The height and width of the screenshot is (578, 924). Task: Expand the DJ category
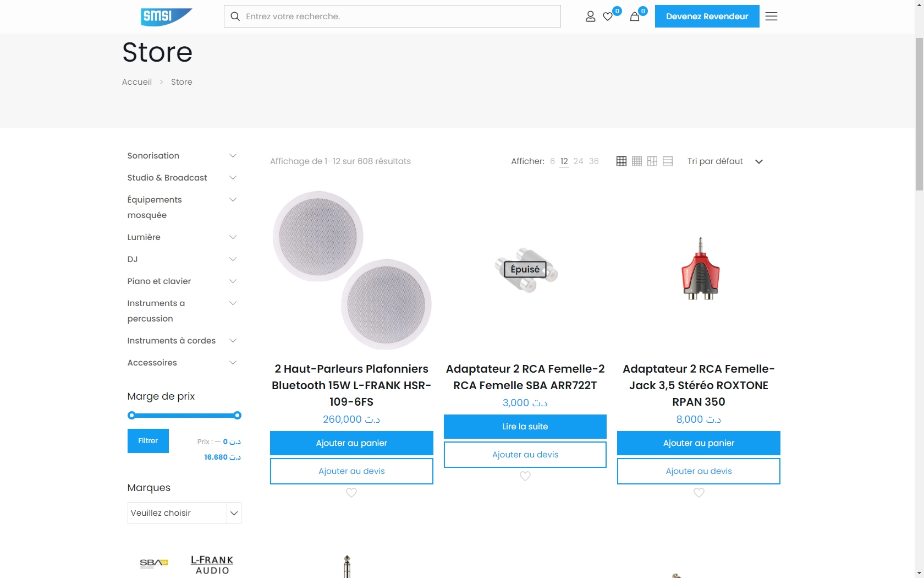[x=233, y=259]
